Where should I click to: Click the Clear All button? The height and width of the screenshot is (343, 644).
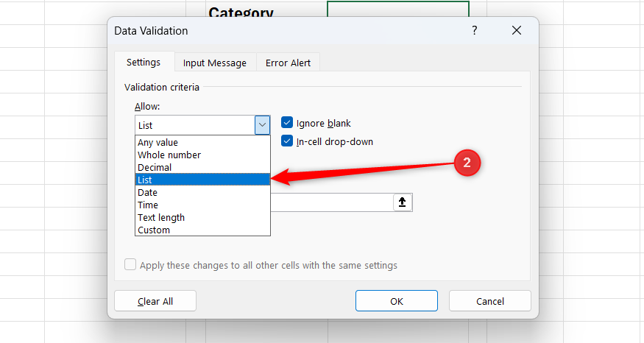(155, 301)
